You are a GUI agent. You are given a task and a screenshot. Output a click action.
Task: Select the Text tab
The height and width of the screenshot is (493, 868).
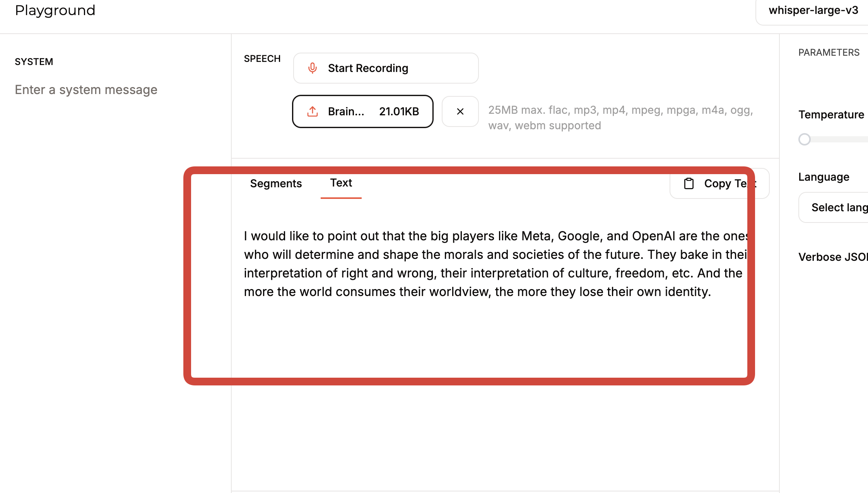(341, 183)
